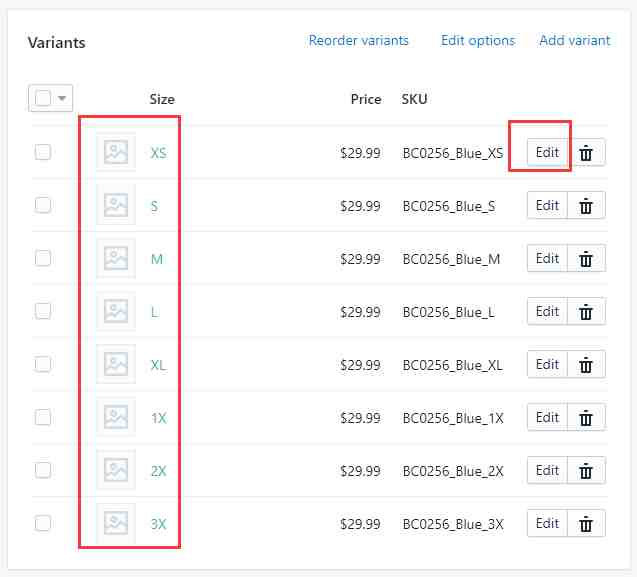Click Edit for BC0256_Blue_L
This screenshot has height=577, width=637.
(x=547, y=312)
